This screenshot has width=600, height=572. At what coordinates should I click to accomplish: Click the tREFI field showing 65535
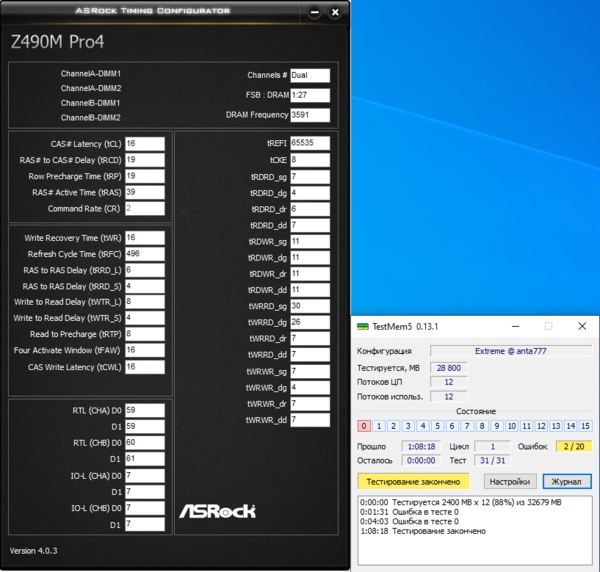[x=310, y=143]
